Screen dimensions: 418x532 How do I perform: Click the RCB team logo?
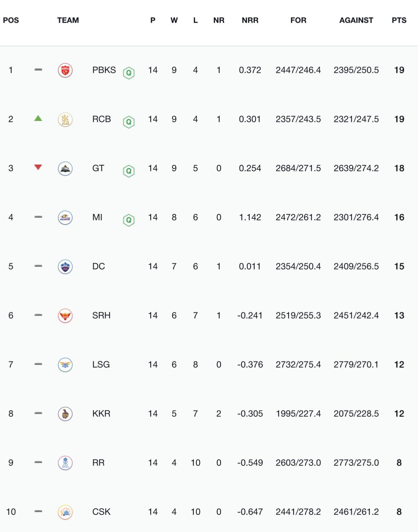(x=65, y=119)
